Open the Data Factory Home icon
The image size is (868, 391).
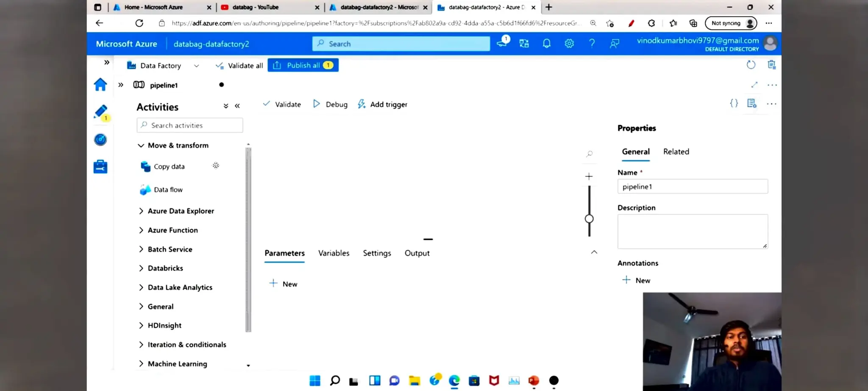(100, 84)
